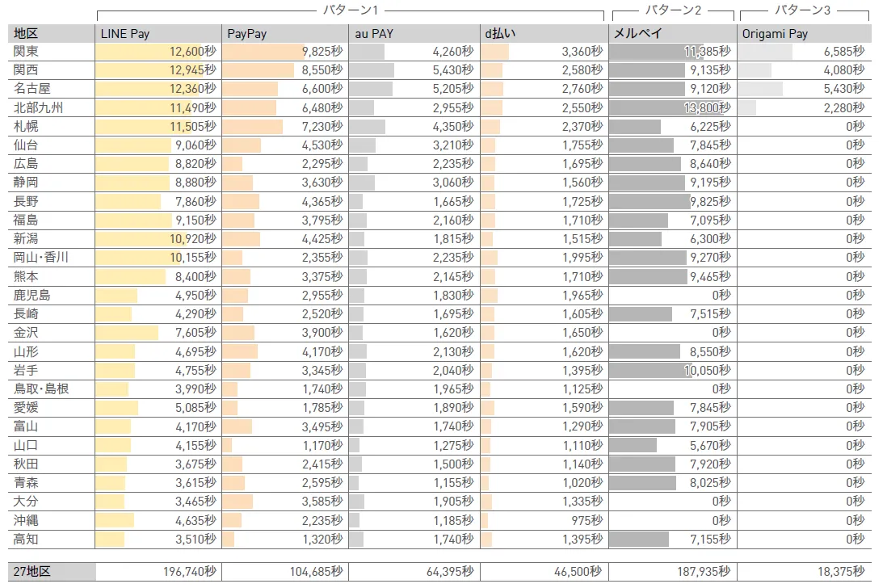Click the 6,585秒 Origami Pay value

point(844,51)
